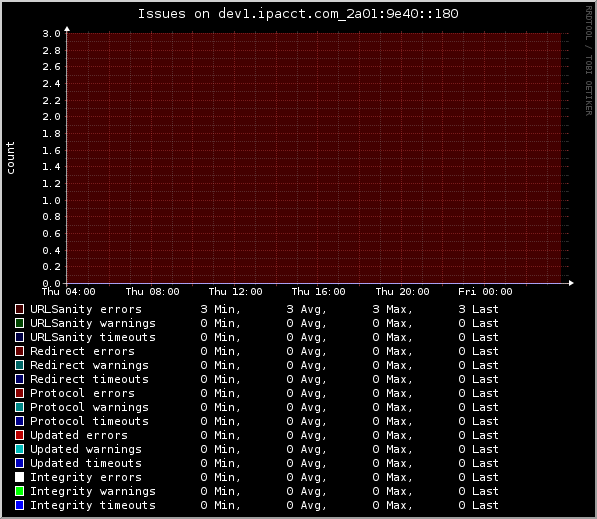The height and width of the screenshot is (519, 597).
Task: Click the URLSanity warnings legend swatch
Action: [x=19, y=323]
